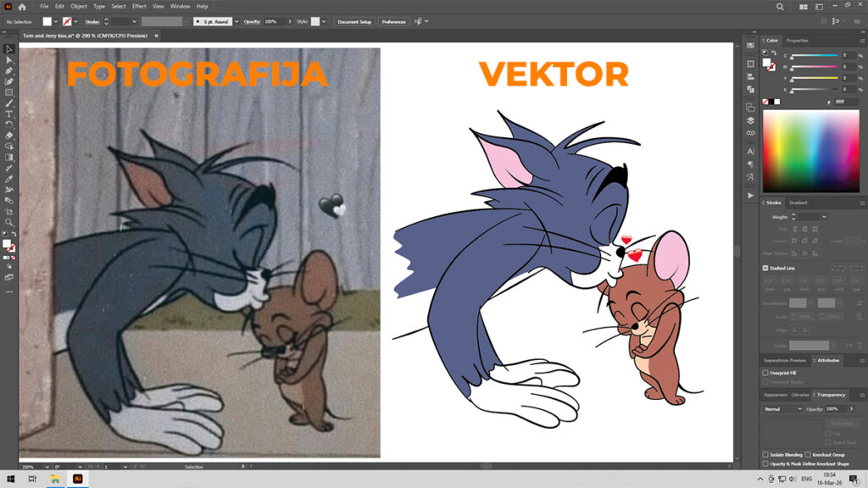Screen dimensions: 868x488
Task: Open the Preferences button
Action: (393, 21)
